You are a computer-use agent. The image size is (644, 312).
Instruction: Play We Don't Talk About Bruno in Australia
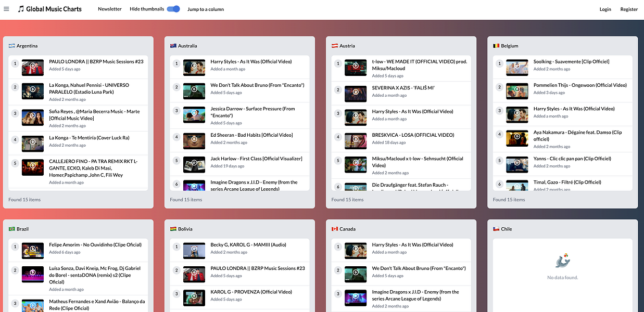click(x=194, y=90)
